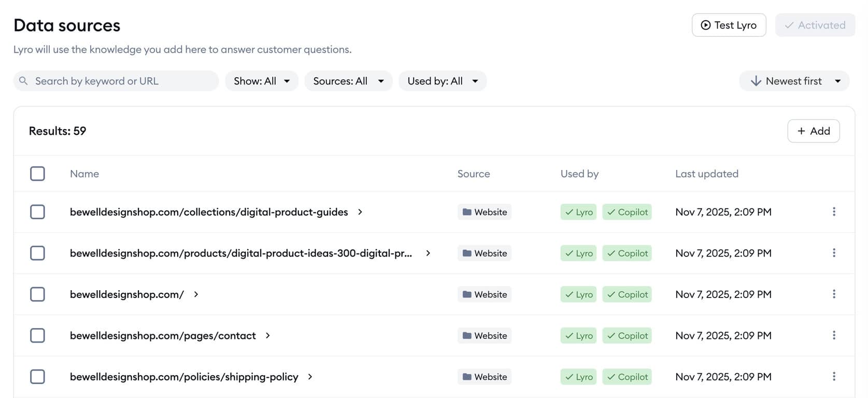Select the digital-product-ideas row checkbox

37,253
